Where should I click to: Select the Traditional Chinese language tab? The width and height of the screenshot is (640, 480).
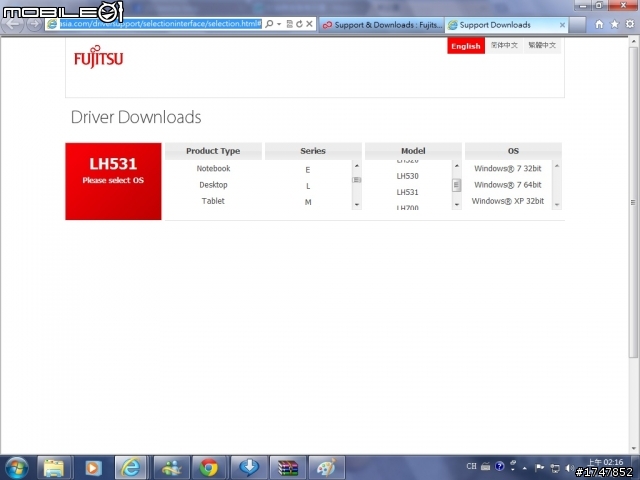click(542, 45)
